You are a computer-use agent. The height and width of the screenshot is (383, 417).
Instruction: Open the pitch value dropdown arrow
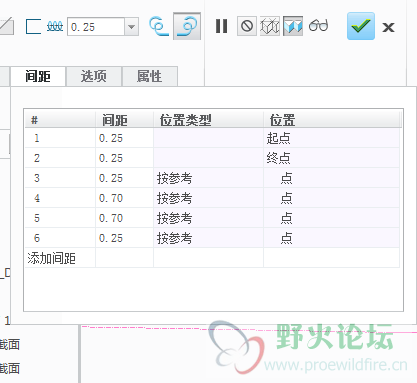tap(131, 26)
